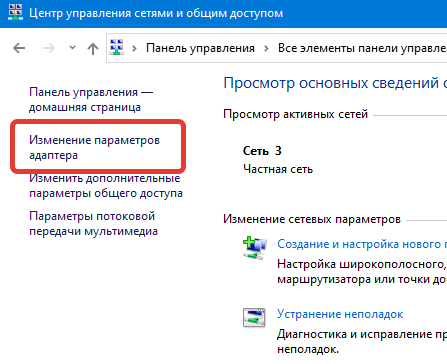Viewport: 447px width, 364px height.
Task: Click Просмотр основных сведений page title
Action: tap(335, 83)
